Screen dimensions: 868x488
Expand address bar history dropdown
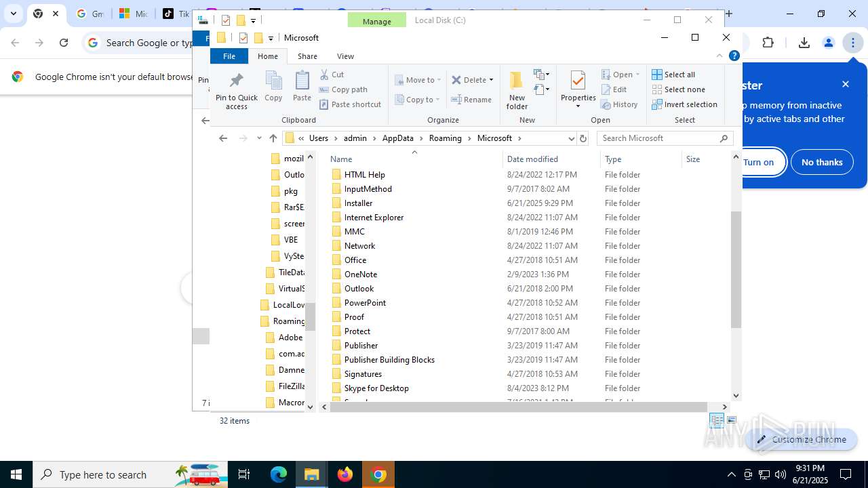(571, 138)
